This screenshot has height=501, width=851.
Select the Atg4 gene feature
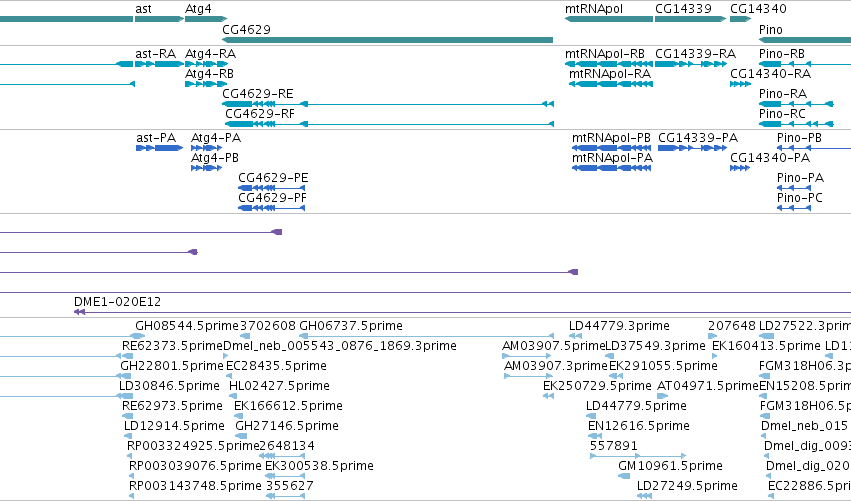pos(206,19)
